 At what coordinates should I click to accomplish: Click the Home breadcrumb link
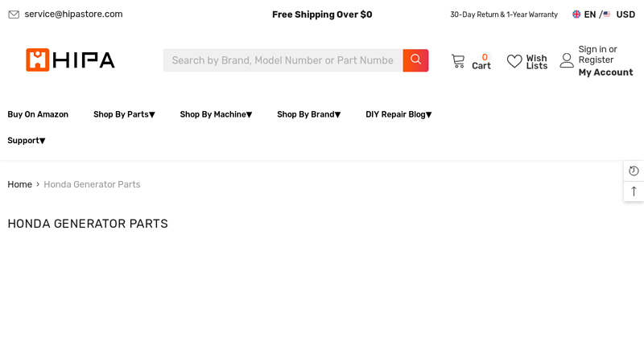pos(19,185)
